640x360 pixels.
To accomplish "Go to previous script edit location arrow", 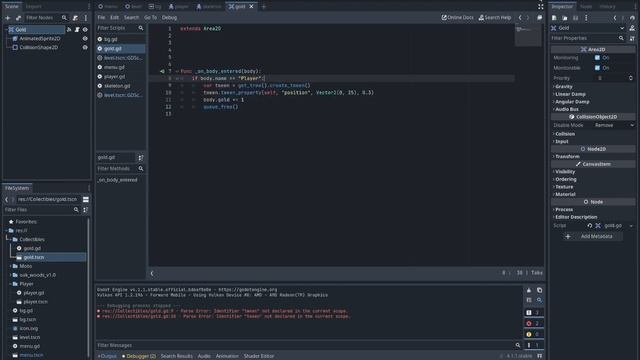I will click(x=520, y=18).
